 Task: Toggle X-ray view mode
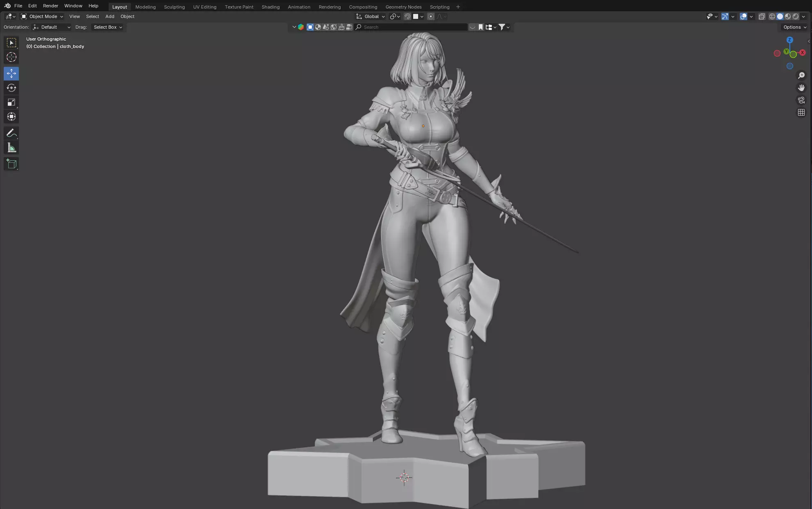pos(762,16)
